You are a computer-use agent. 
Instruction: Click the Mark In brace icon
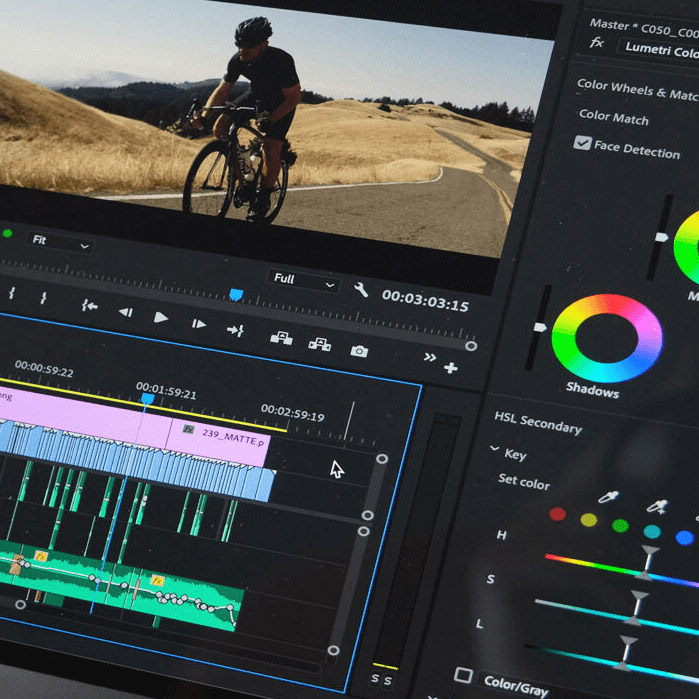(x=12, y=293)
